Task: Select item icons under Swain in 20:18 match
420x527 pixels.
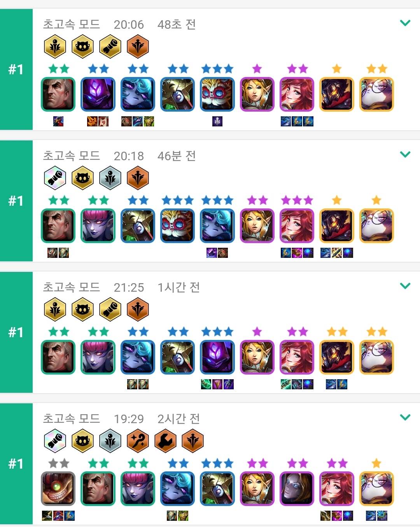Action: click(x=58, y=253)
